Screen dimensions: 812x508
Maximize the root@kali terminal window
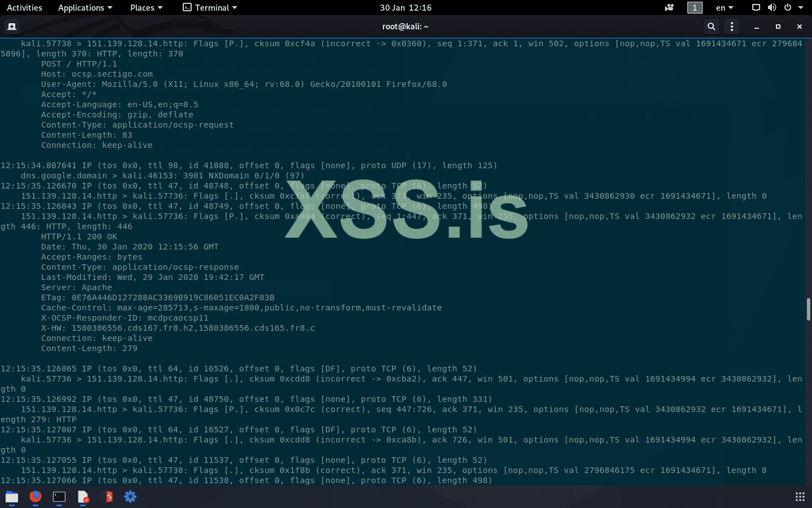778,27
